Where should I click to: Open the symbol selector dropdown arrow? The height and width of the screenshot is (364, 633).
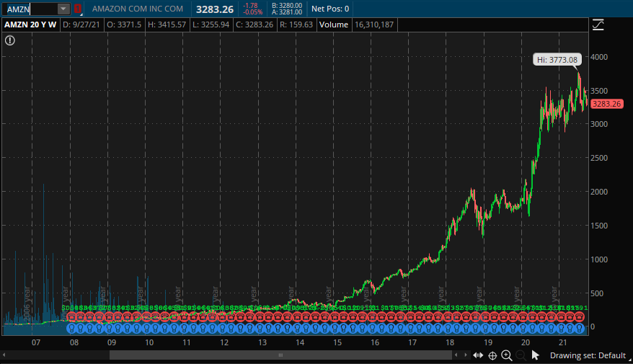click(63, 9)
